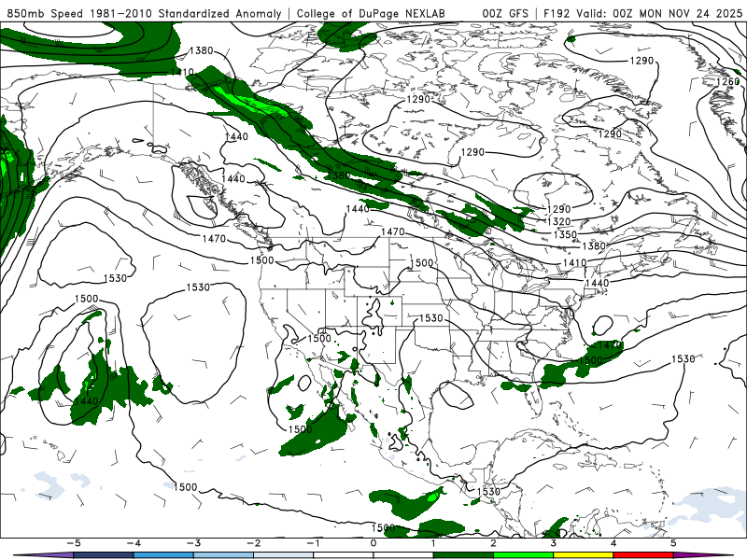The height and width of the screenshot is (560, 747).
Task: Select the bright green colorbar segment between 2 and 3
Action: [x=524, y=555]
